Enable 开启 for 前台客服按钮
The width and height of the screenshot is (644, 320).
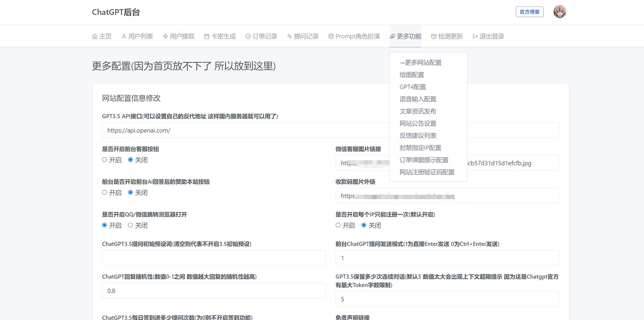pos(104,160)
